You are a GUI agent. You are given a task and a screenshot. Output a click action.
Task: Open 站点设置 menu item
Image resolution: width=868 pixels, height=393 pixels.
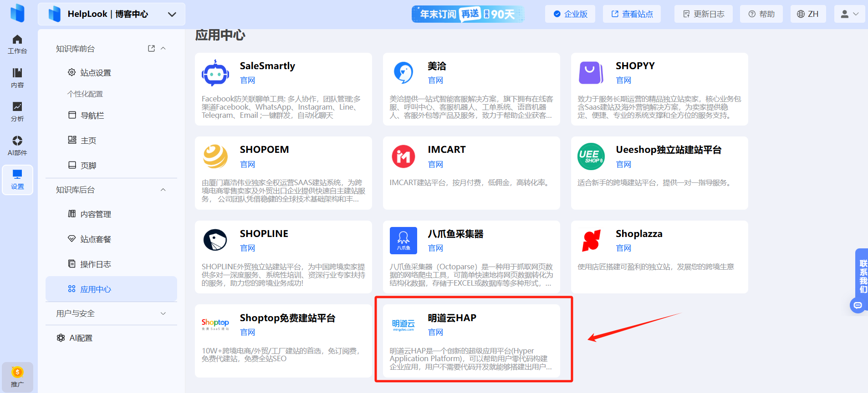(x=111, y=73)
